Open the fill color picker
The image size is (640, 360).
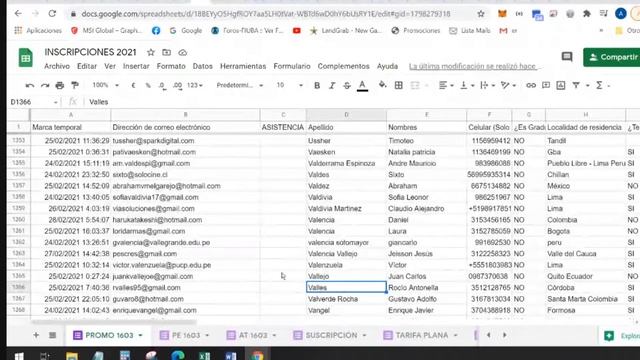382,85
